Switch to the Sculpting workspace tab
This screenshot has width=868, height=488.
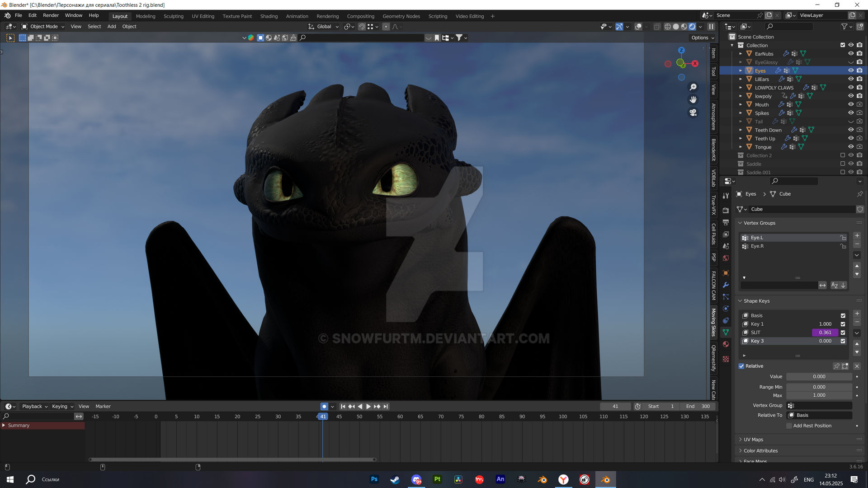[174, 16]
